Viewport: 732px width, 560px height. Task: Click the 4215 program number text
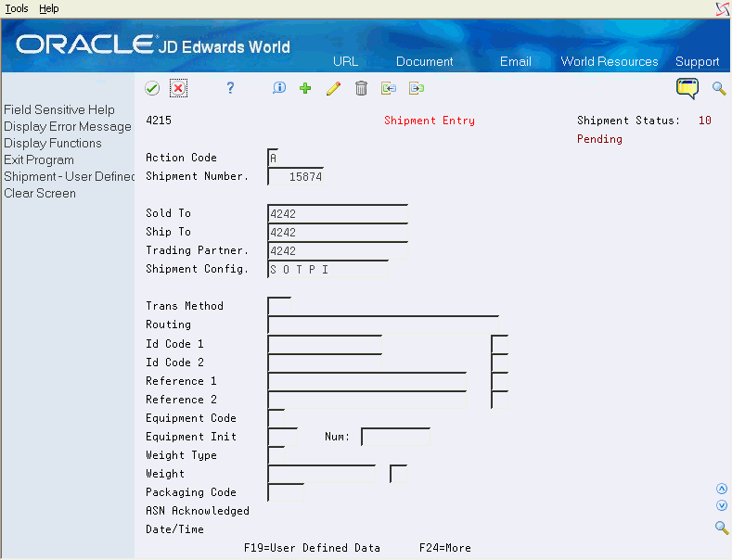tap(159, 121)
